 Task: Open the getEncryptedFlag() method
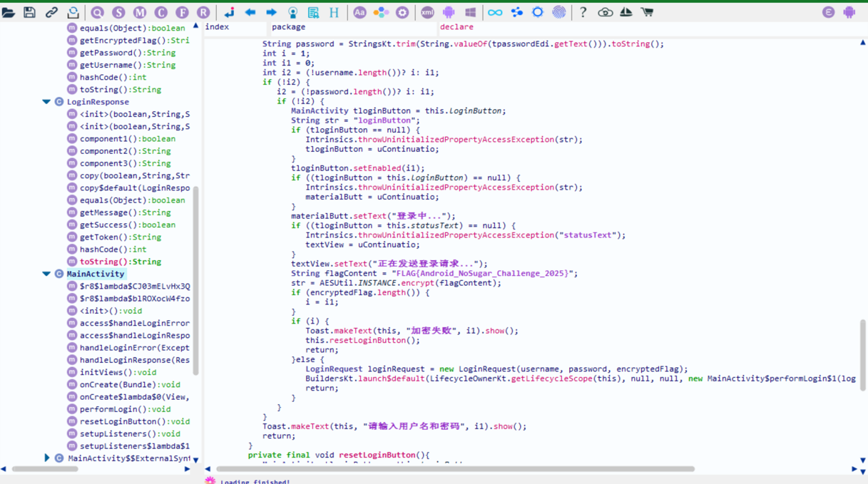coord(135,41)
